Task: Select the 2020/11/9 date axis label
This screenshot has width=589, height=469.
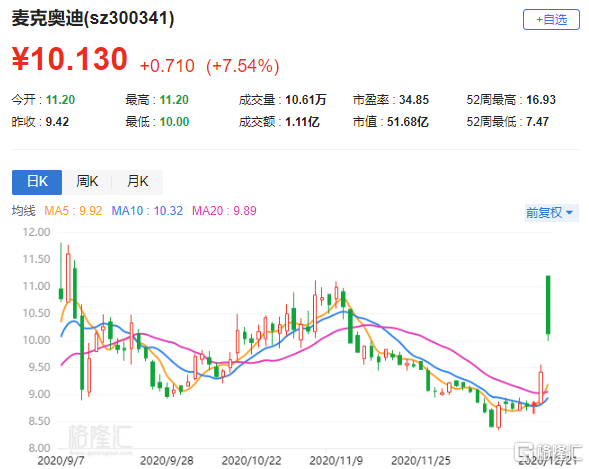Action: [336, 461]
